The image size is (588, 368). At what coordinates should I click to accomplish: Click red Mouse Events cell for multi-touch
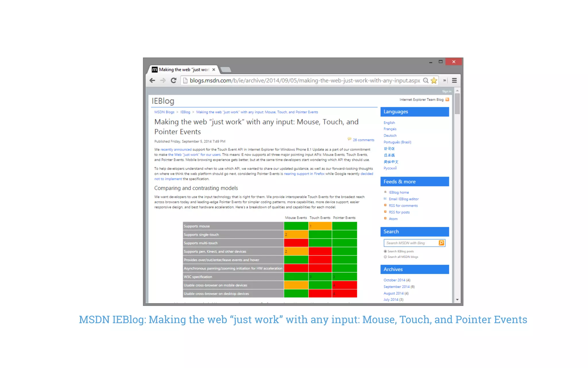[296, 243]
